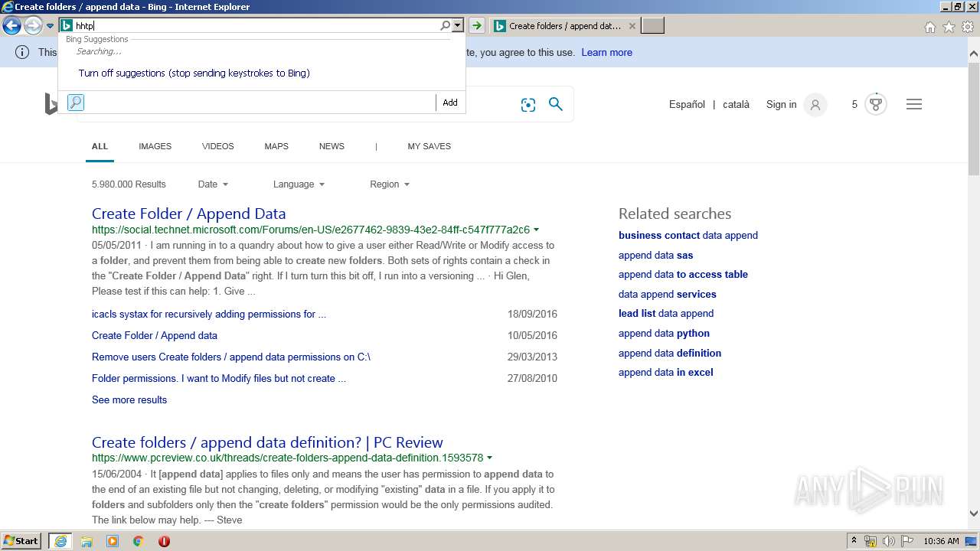
Task: Open Create Folder / Append data sublink
Action: coord(155,336)
